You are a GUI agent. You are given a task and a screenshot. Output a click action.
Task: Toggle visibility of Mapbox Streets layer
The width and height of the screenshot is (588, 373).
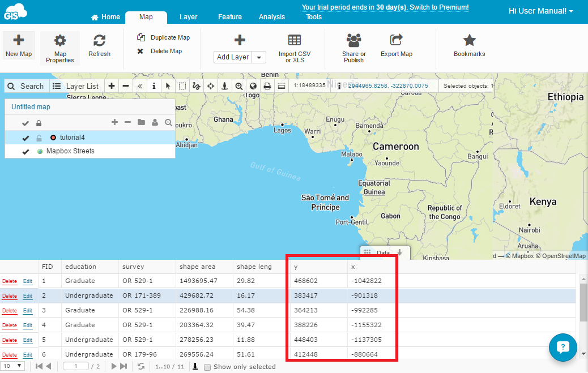25,152
